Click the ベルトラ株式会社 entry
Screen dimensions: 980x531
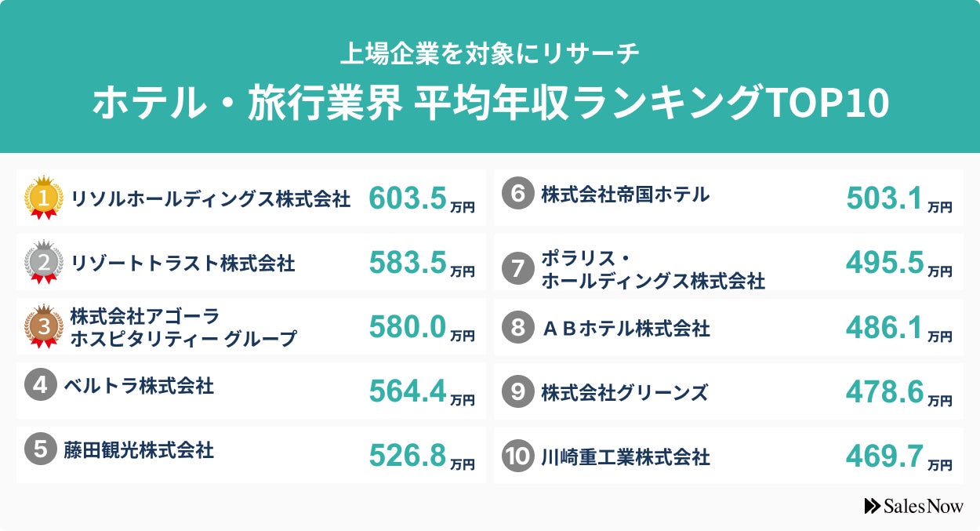(x=139, y=386)
